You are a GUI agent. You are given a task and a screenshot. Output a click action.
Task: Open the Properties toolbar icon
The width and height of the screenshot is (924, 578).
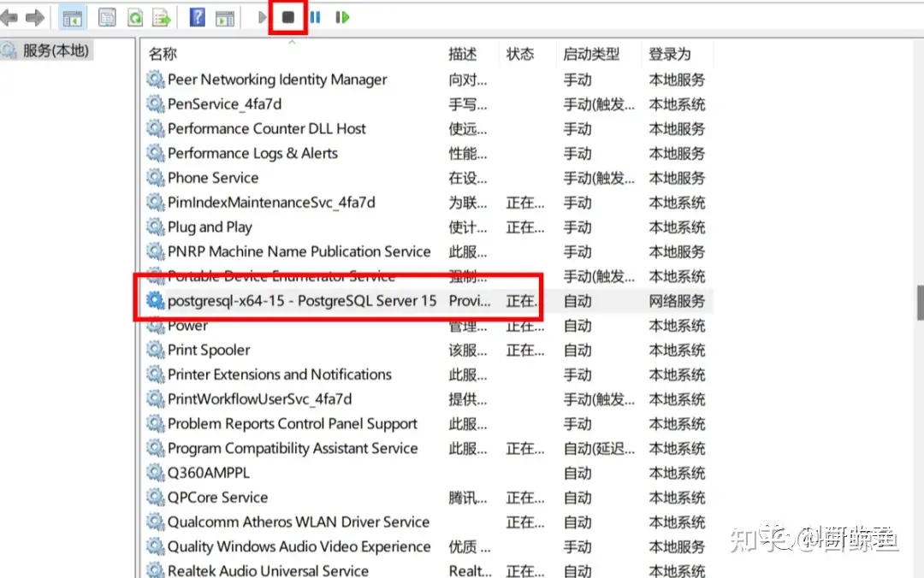(x=107, y=18)
